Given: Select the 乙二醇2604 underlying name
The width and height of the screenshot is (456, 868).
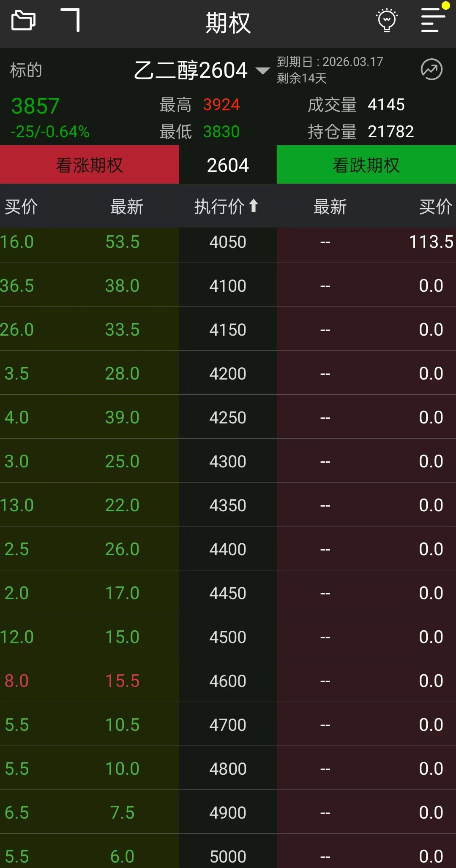Looking at the screenshot, I should coord(190,70).
